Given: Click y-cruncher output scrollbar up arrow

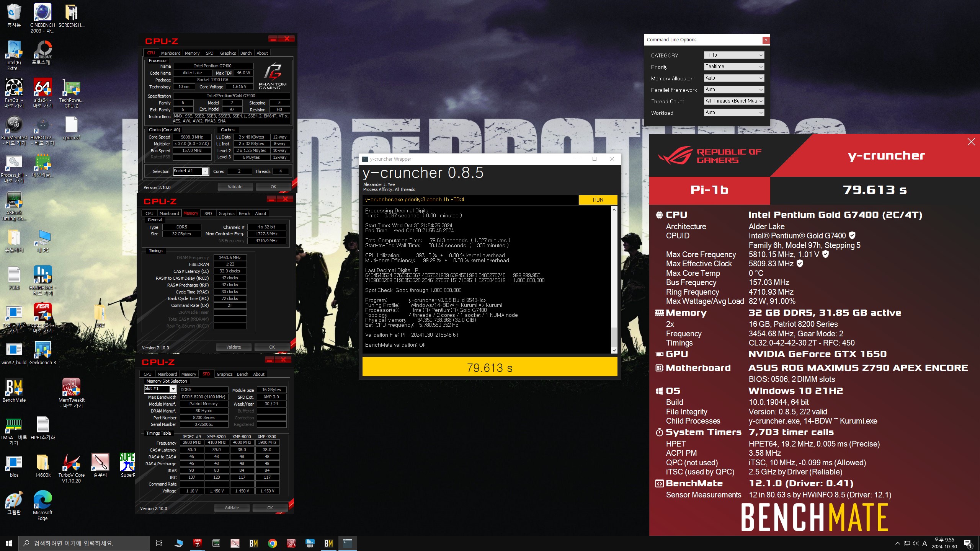Looking at the screenshot, I should click(614, 210).
